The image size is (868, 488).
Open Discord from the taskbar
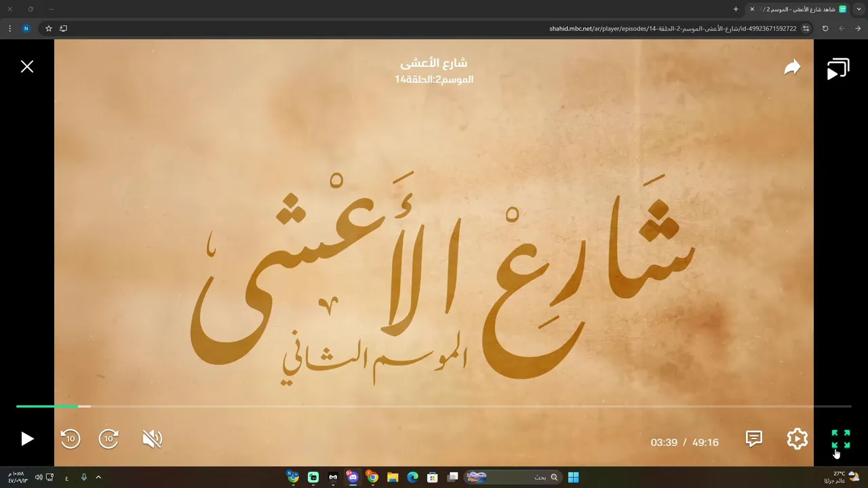click(x=353, y=477)
